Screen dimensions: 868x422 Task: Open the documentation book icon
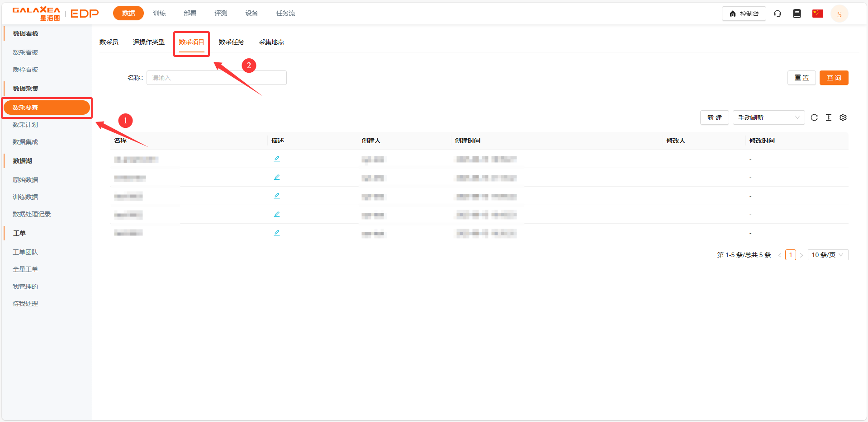(797, 14)
